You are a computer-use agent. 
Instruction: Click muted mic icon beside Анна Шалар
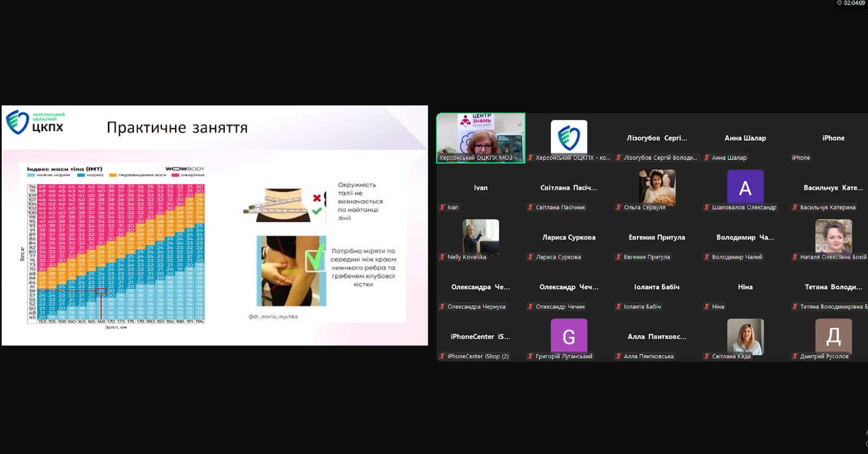706,158
